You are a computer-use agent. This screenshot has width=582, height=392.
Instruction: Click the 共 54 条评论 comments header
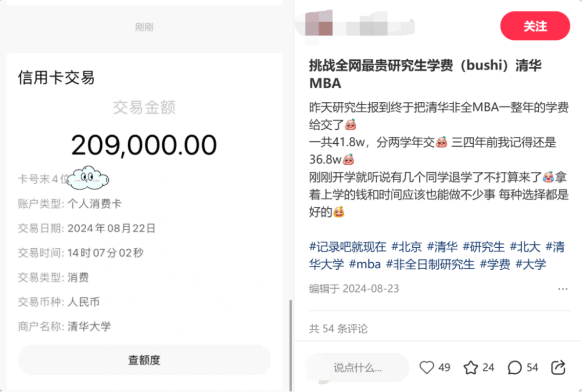338,328
